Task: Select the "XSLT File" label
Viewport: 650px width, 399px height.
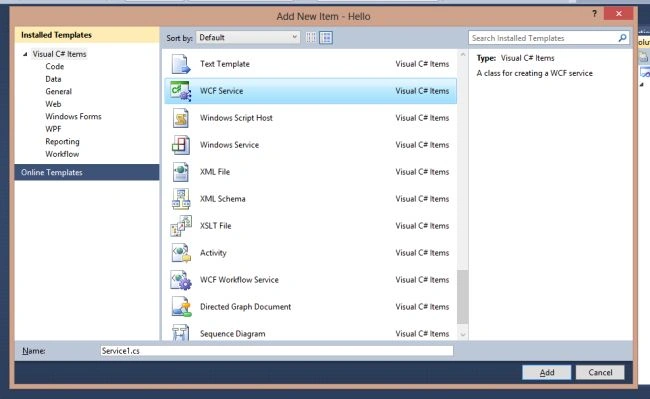Action: [x=216, y=226]
